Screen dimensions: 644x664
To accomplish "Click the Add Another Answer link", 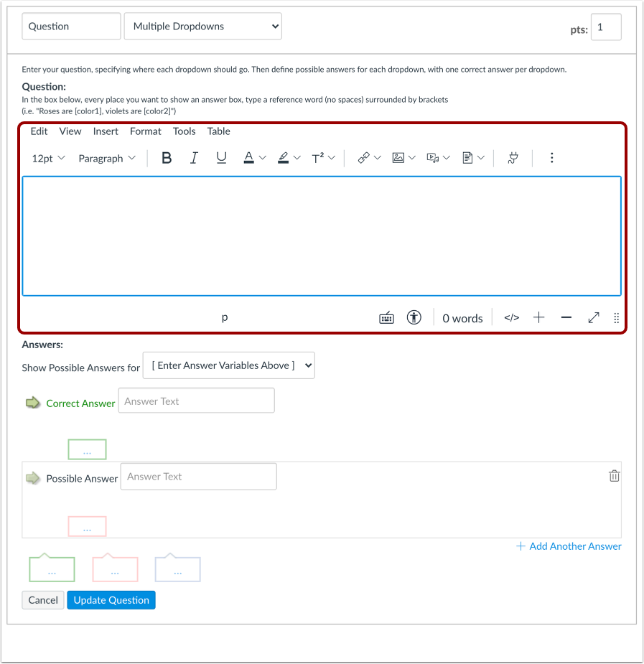I will 569,546.
